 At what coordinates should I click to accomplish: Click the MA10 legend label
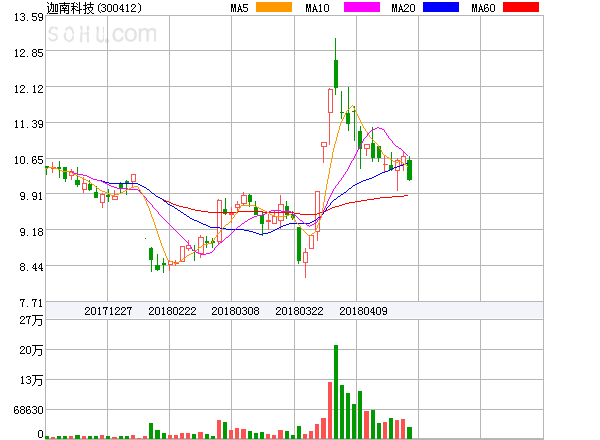317,8
